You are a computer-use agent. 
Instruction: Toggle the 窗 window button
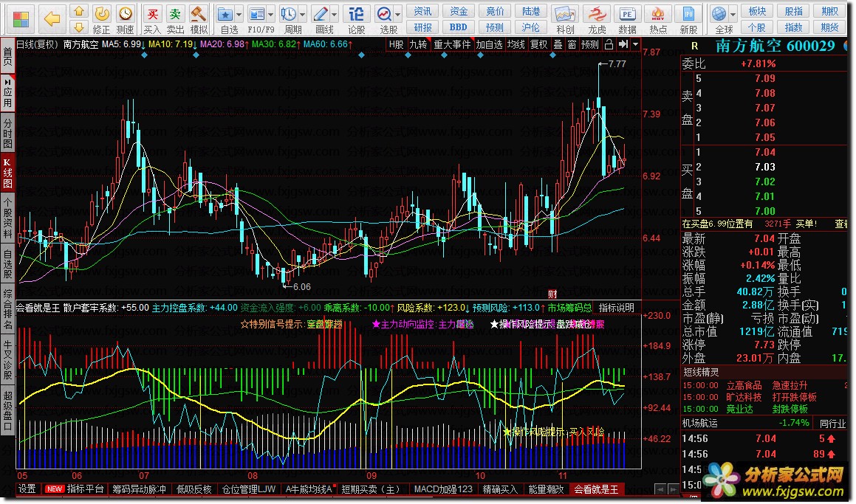[572, 44]
